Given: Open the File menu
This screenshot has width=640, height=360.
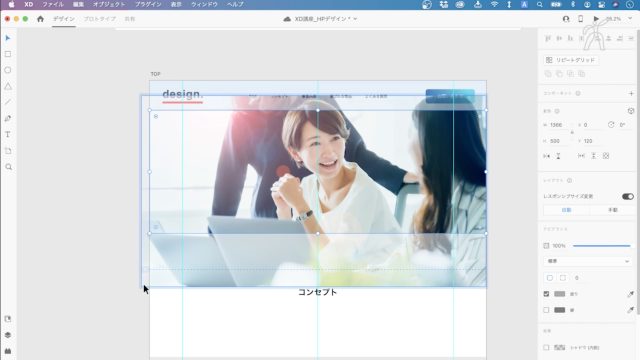Looking at the screenshot, I should pos(53,4).
